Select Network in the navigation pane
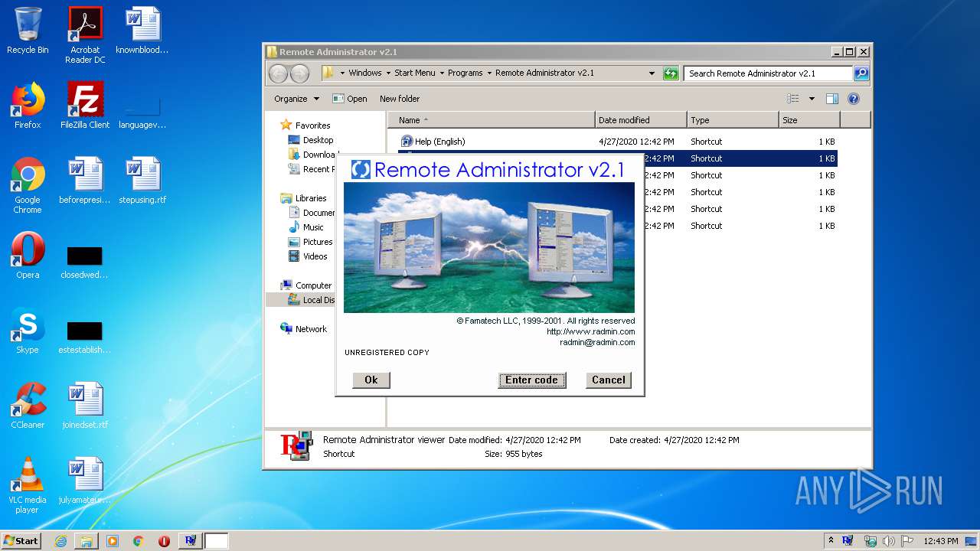980x551 pixels. [x=311, y=329]
